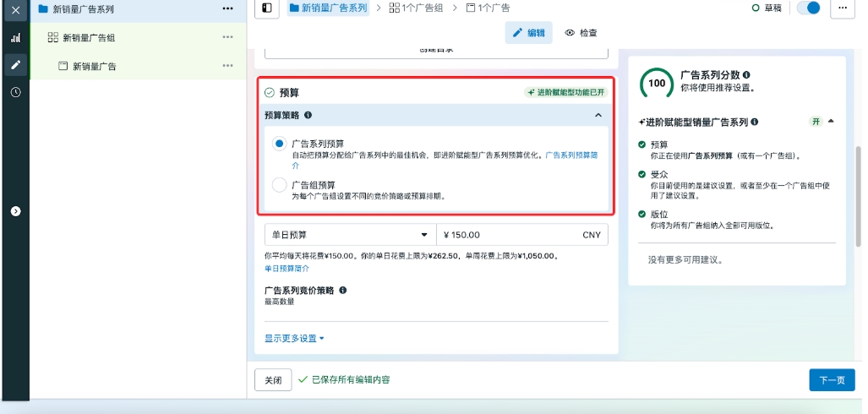Click the 最高数量 bid strategy value
The image size is (868, 414).
pos(280,302)
